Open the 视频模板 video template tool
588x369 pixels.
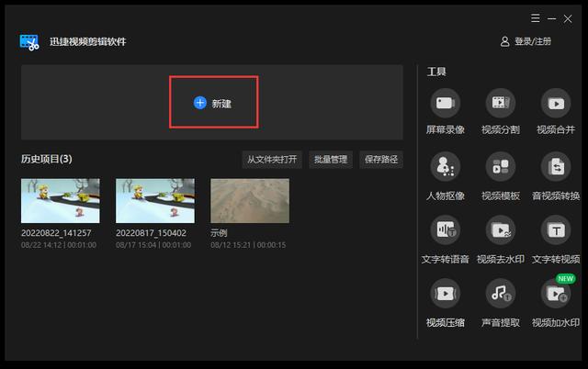501,166
